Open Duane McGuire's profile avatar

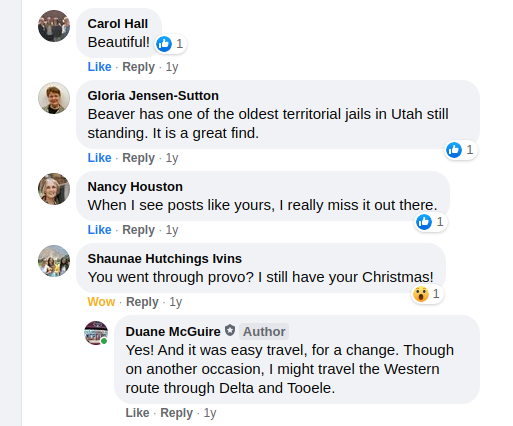coord(96,333)
